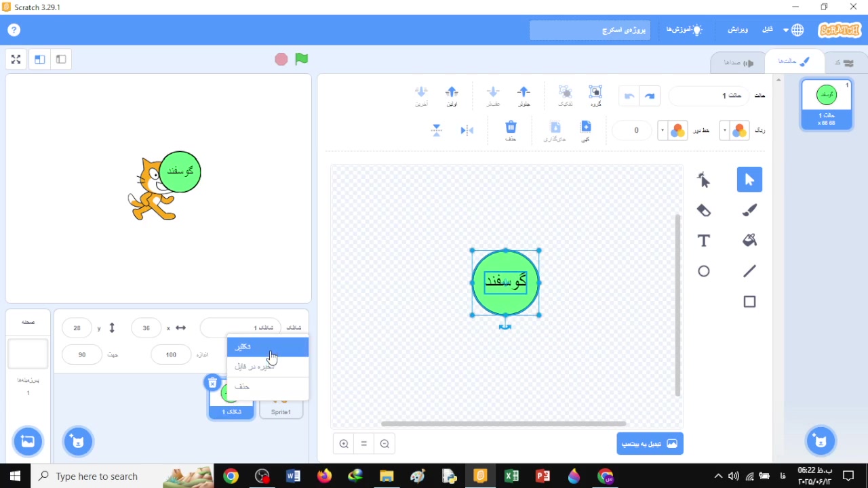Click the Scratch logo
The image size is (868, 488).
coord(840,30)
